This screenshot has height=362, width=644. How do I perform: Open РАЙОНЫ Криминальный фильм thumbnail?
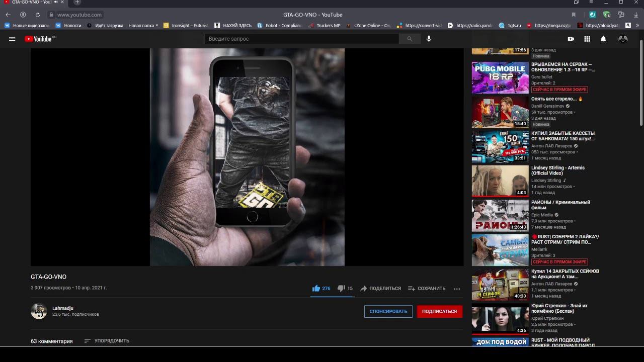tap(500, 216)
